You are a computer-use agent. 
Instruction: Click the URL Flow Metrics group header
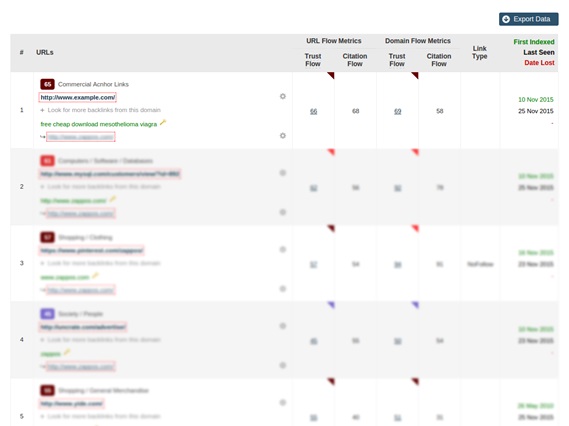coord(333,41)
